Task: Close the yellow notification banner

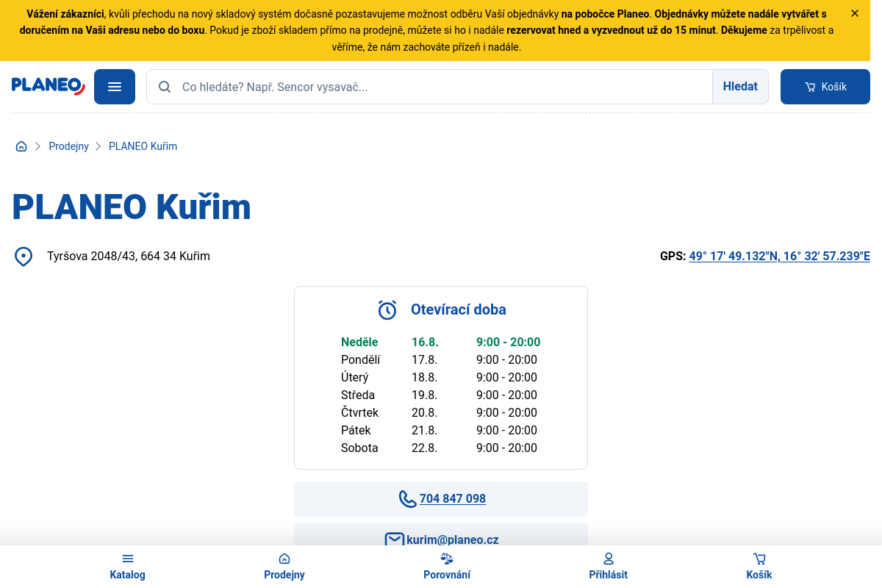Action: point(855,13)
